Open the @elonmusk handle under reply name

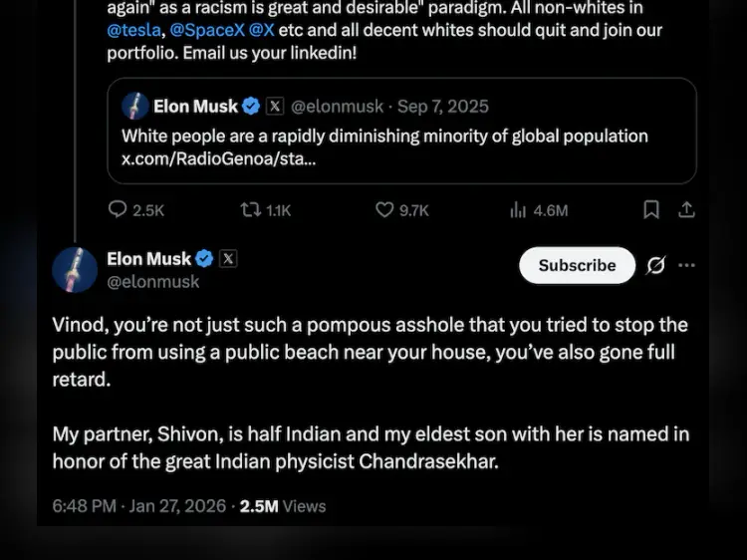click(x=153, y=282)
